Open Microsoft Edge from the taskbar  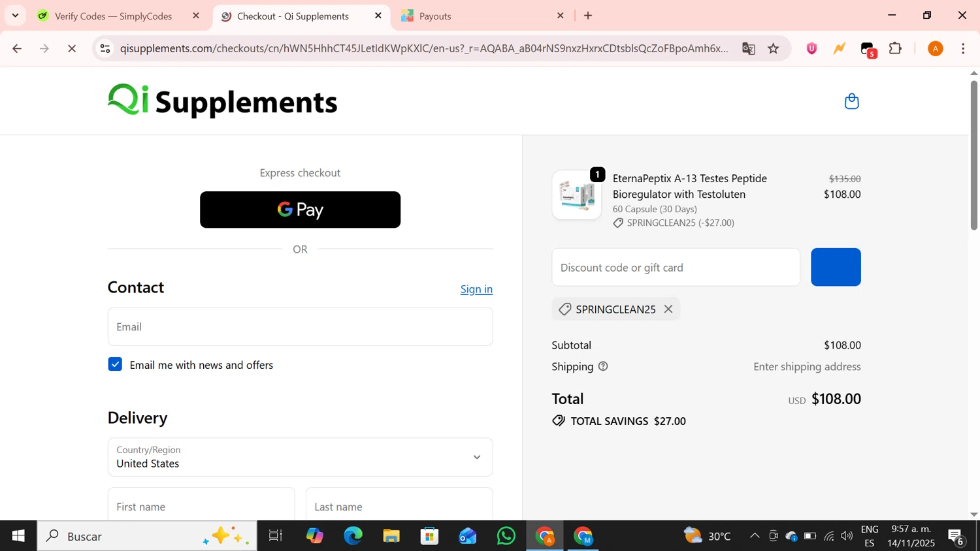353,536
